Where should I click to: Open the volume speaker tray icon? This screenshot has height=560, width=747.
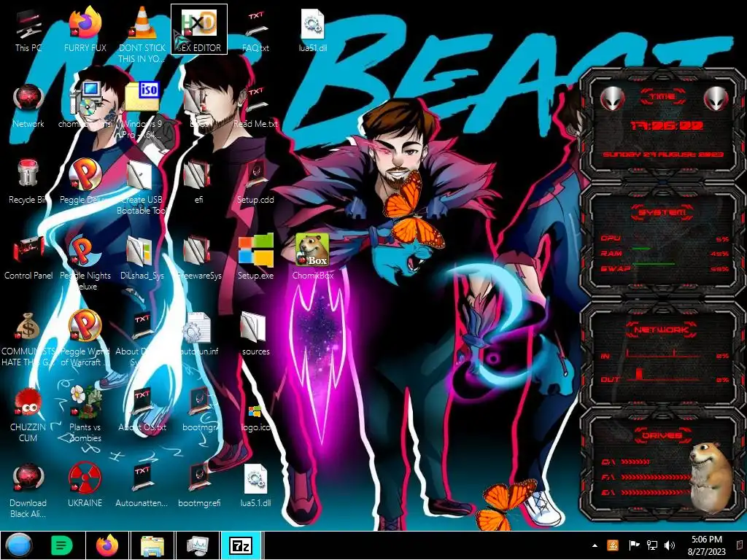click(670, 545)
